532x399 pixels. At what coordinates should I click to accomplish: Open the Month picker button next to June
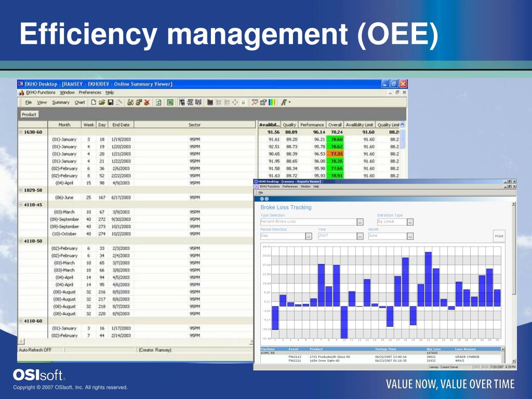click(410, 236)
